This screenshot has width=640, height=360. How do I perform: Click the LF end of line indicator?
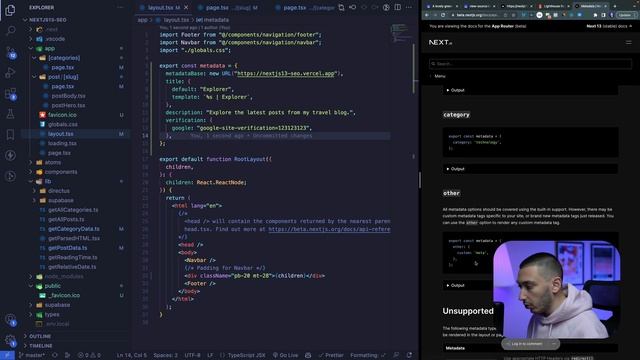click(x=210, y=356)
